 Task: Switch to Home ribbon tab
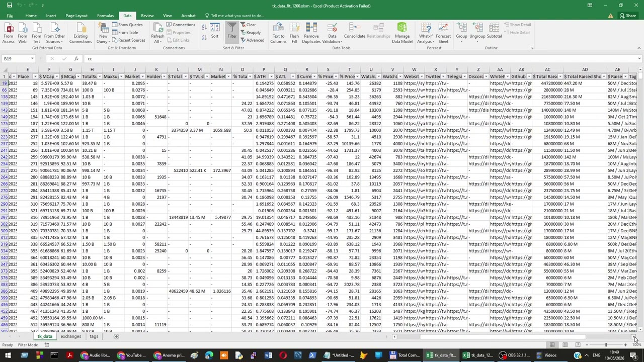point(31,16)
